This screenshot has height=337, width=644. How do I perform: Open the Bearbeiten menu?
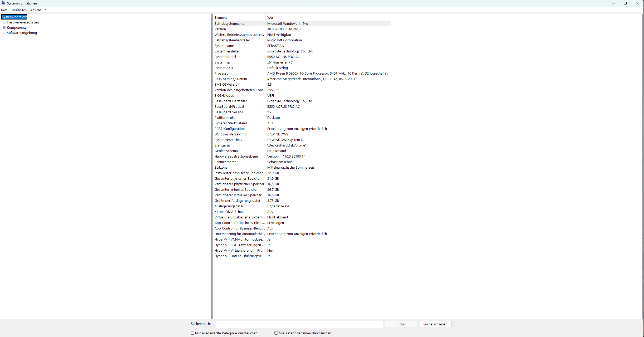click(x=19, y=10)
